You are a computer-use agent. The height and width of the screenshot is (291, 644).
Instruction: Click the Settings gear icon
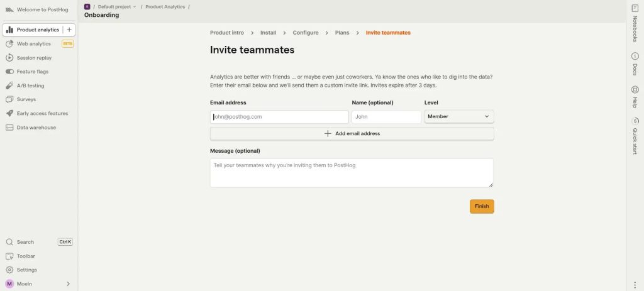click(9, 270)
